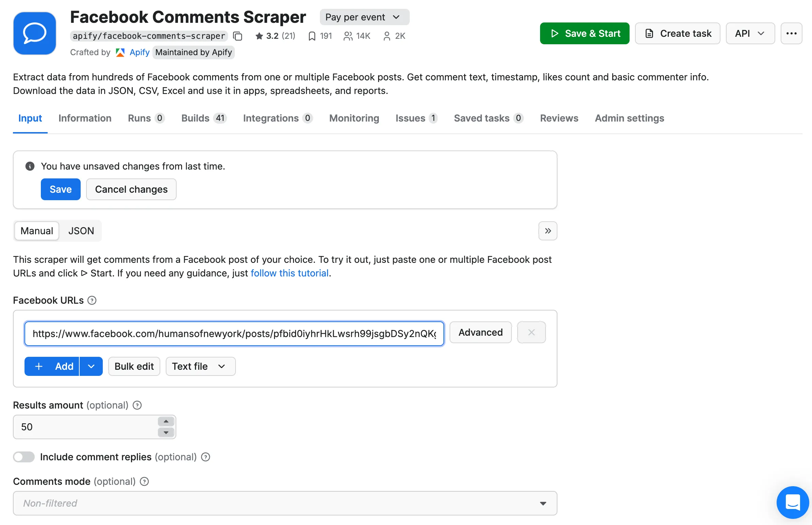812x525 pixels.
Task: Open the follow this tutorial link
Action: 289,273
